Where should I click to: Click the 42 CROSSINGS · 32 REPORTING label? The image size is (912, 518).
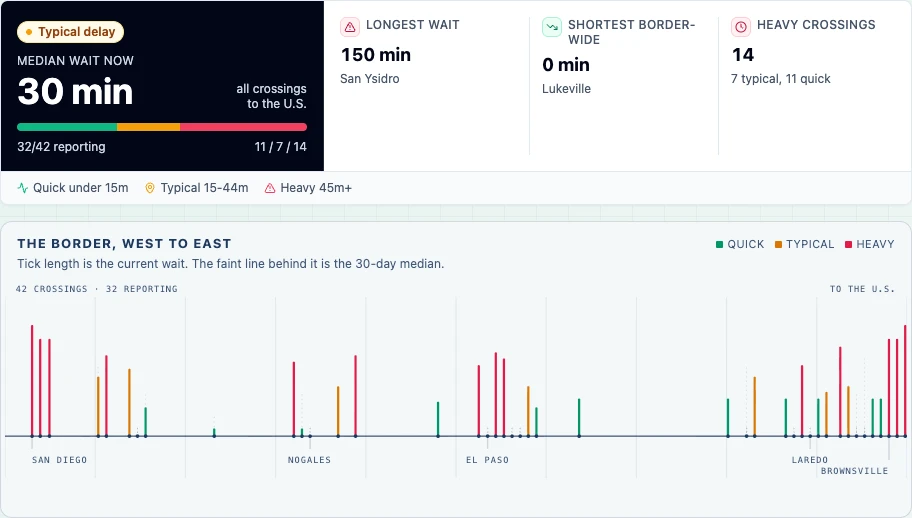tap(97, 289)
